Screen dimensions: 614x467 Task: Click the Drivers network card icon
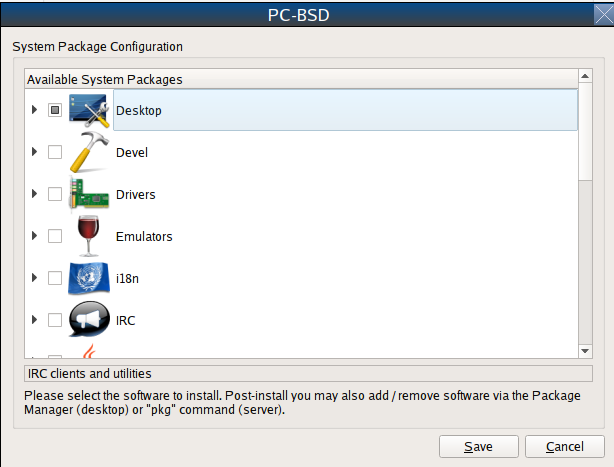tap(89, 194)
